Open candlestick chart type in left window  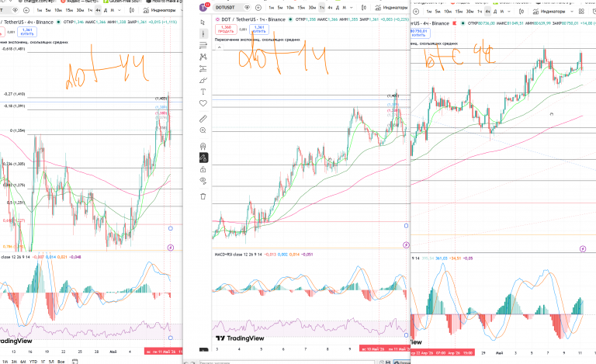(x=132, y=10)
